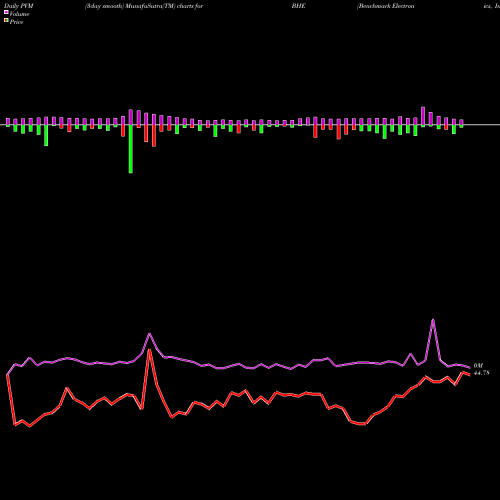Image resolution: width=500 pixels, height=500 pixels.
Task: Click the magenta Volume legend swatch
Action: click(6, 12)
